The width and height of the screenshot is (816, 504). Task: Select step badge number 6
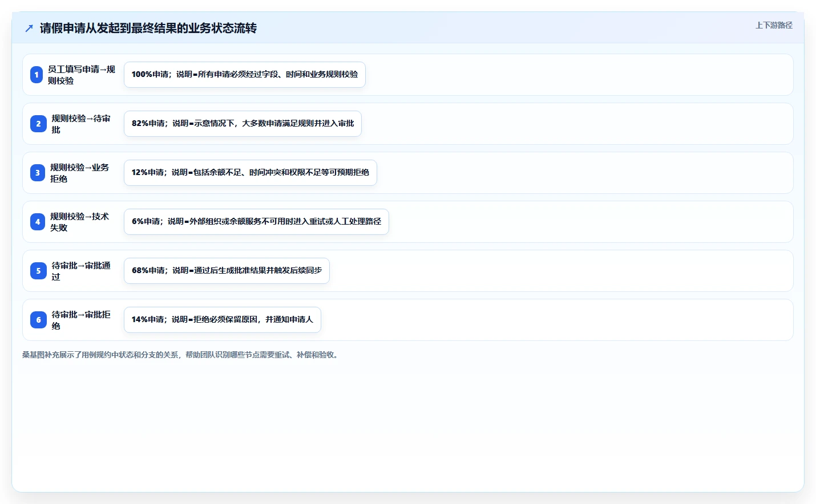tap(38, 320)
